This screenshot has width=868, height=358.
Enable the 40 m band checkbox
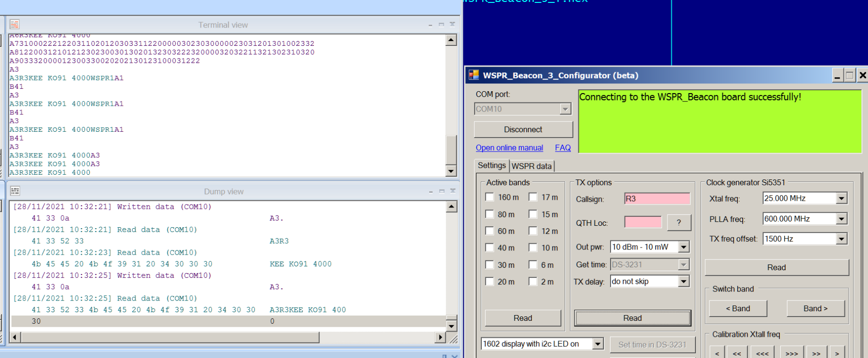click(490, 248)
